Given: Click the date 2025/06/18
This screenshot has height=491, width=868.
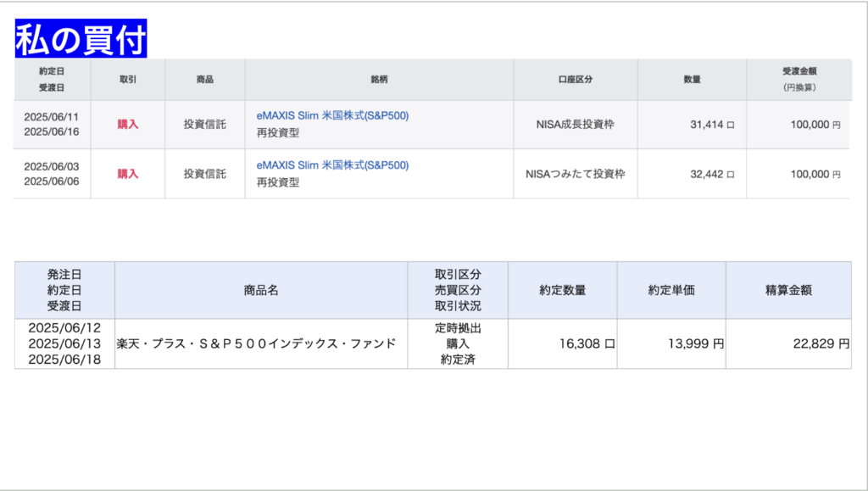Looking at the screenshot, I should [x=64, y=360].
